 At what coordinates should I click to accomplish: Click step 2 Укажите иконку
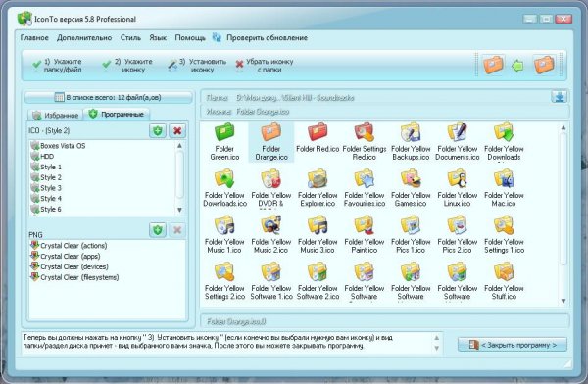pos(127,66)
